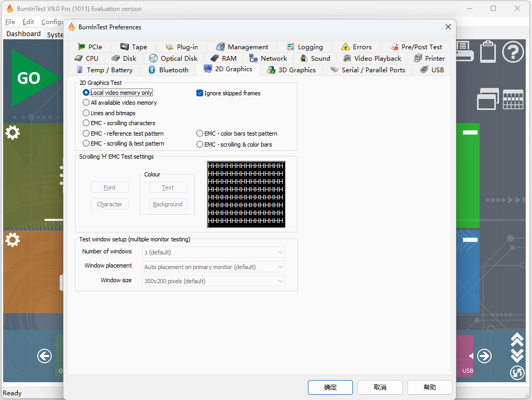This screenshot has width=532, height=400.
Task: Click the scrolling H preview image
Action: pos(246,194)
